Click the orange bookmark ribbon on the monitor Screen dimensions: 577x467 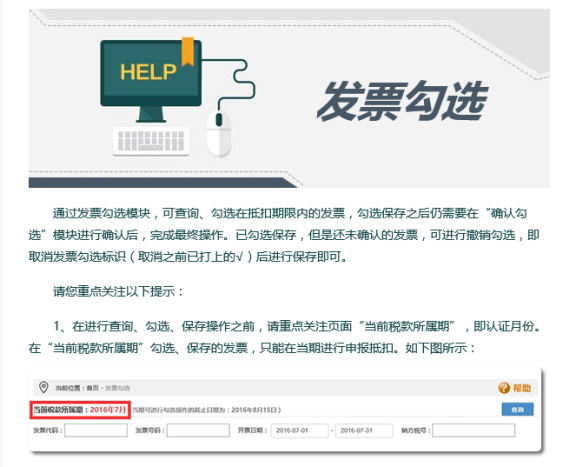coord(188,51)
